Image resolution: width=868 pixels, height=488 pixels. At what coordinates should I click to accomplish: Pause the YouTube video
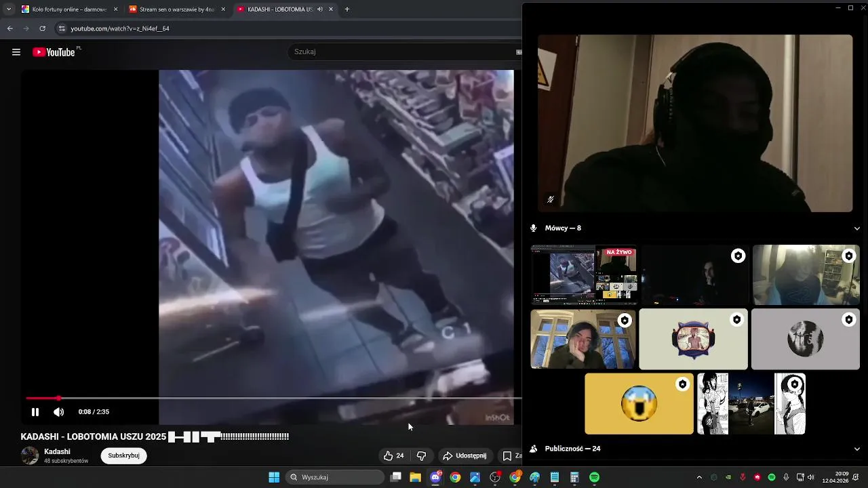click(x=35, y=412)
